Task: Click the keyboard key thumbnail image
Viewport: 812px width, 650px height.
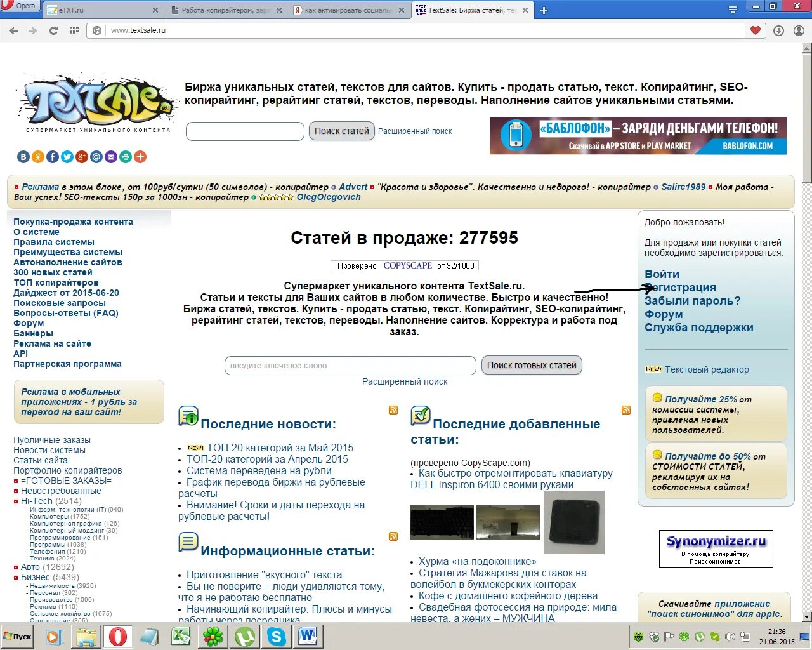Action: coord(574,522)
